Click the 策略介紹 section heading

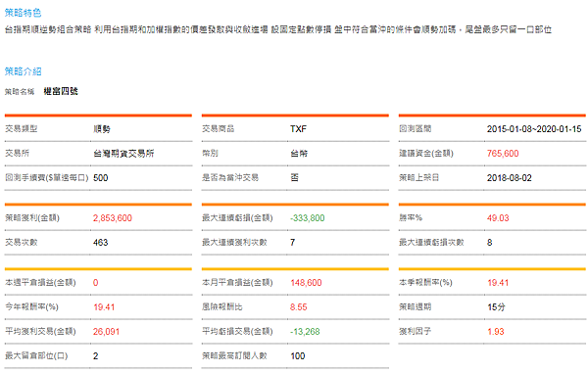pyautogui.click(x=23, y=71)
